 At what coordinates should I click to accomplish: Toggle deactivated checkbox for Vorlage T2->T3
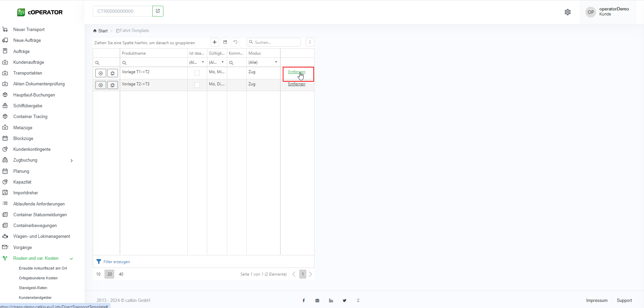[x=197, y=85]
